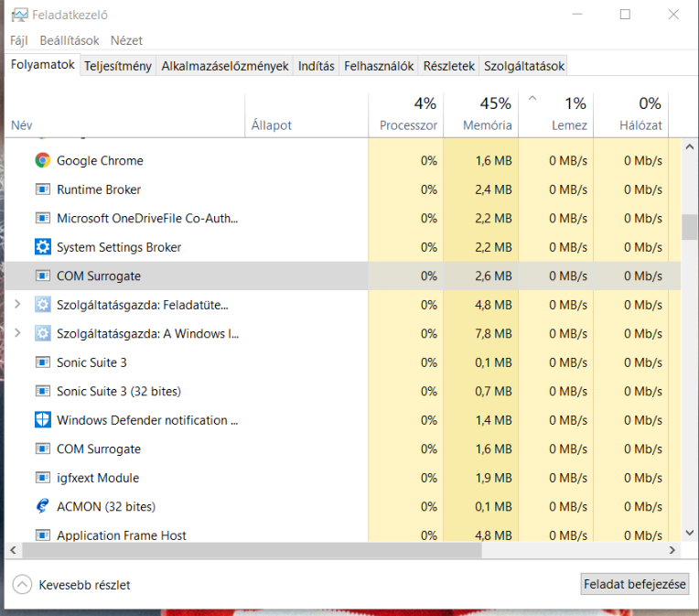Select the Folyamatok tab
Image resolution: width=699 pixels, height=616 pixels.
pos(43,65)
